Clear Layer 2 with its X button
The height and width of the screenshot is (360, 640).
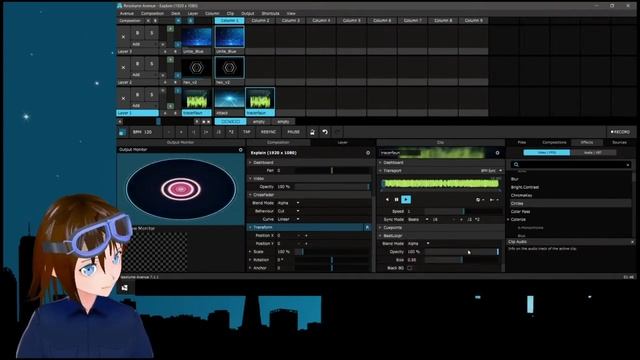123,67
